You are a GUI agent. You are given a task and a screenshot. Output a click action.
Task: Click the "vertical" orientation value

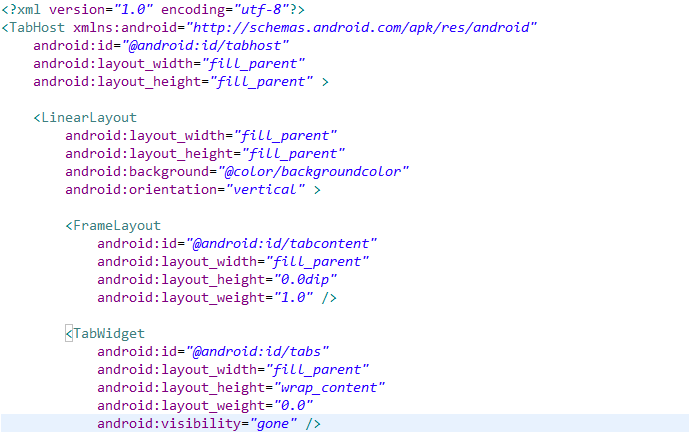tap(265, 189)
